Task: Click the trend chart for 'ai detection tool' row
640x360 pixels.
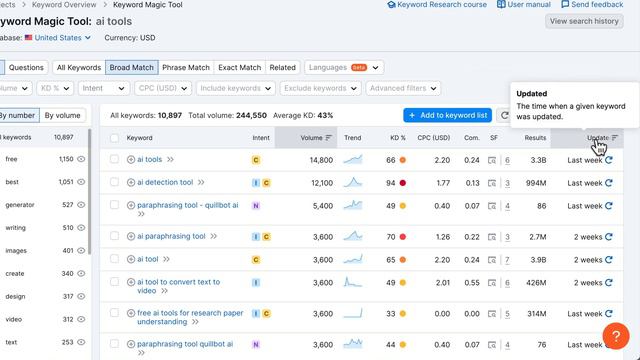Action: pyautogui.click(x=353, y=182)
